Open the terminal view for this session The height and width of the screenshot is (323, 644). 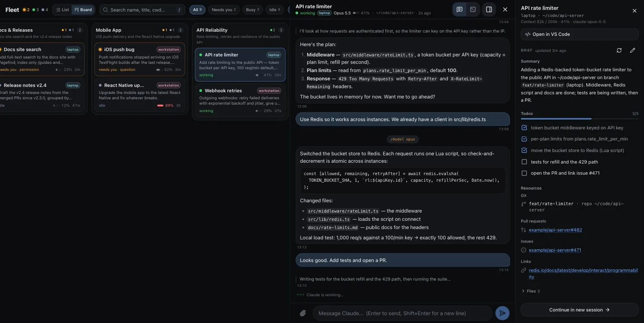[473, 9]
